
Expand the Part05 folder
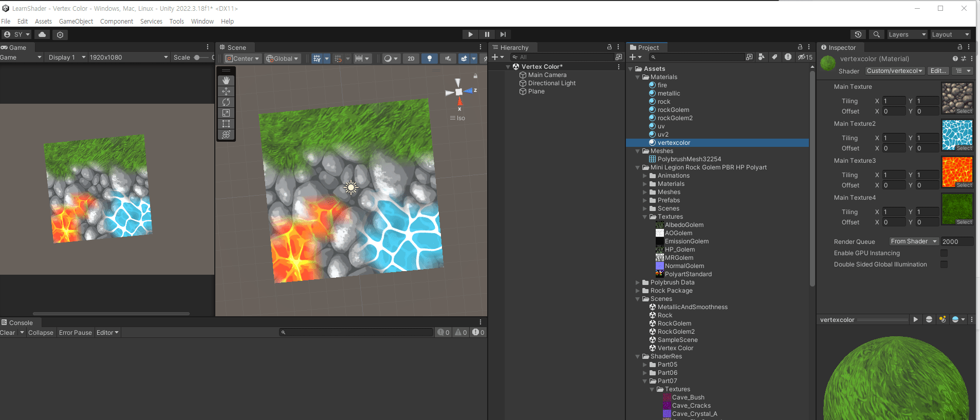645,365
